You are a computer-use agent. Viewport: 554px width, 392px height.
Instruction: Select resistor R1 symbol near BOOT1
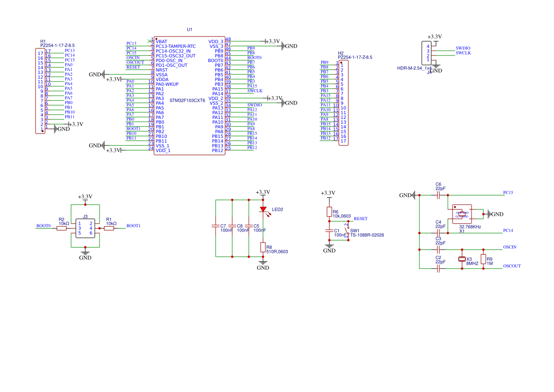pyautogui.click(x=109, y=229)
